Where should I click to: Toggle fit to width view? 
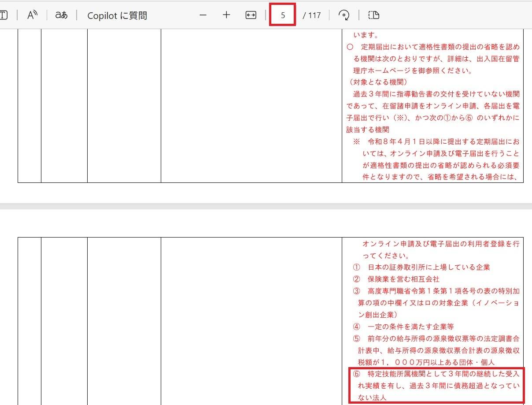pyautogui.click(x=251, y=15)
